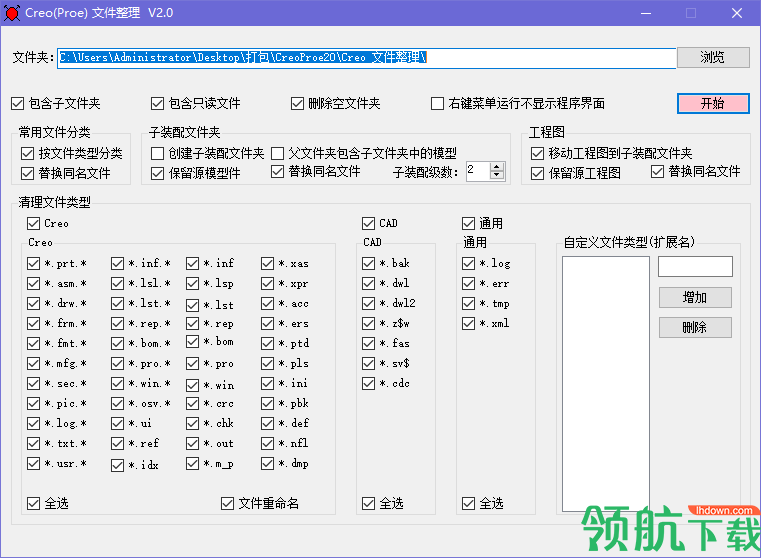Screen dimensions: 761x558
Task: Click the 删除 delete button
Action: pos(695,328)
